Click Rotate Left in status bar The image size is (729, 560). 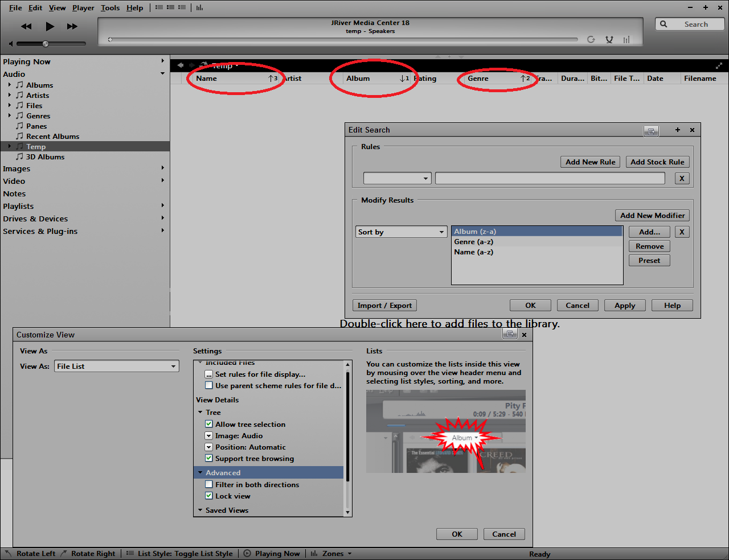click(31, 554)
